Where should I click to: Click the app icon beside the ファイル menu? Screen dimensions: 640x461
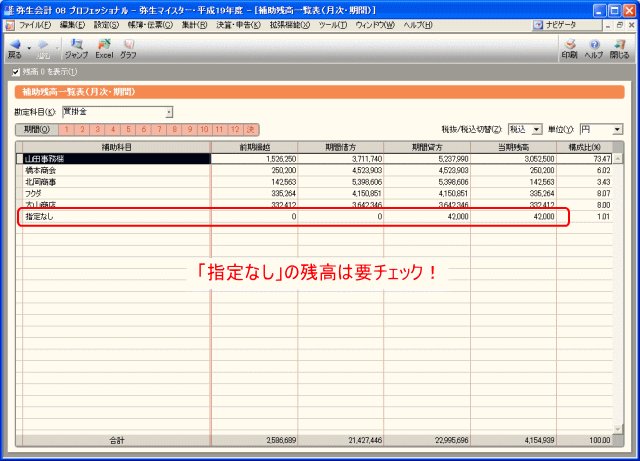point(10,25)
